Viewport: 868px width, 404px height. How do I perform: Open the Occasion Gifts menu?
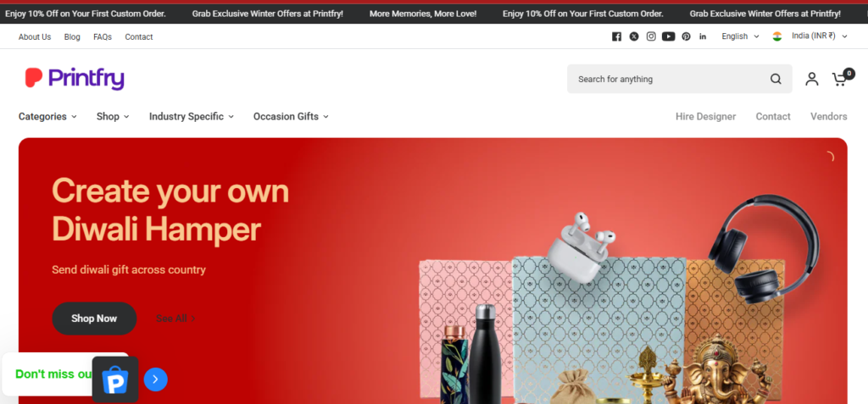(292, 116)
